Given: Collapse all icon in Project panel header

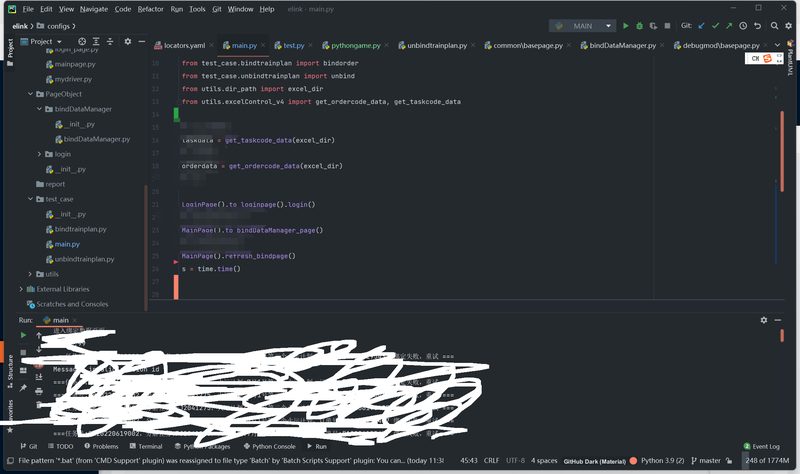Looking at the screenshot, I should pos(110,41).
